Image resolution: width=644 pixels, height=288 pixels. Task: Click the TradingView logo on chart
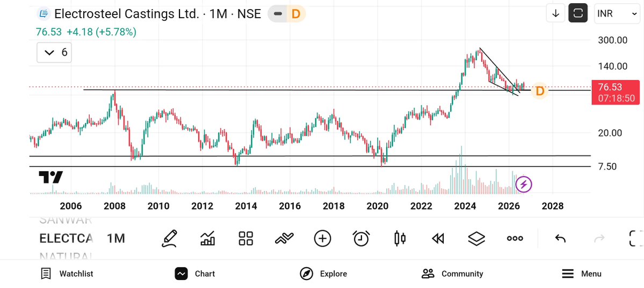pos(51,177)
